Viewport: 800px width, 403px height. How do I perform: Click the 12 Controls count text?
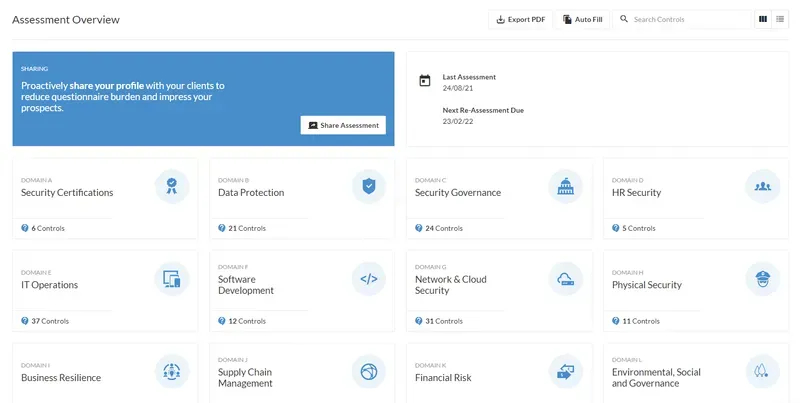pos(247,321)
